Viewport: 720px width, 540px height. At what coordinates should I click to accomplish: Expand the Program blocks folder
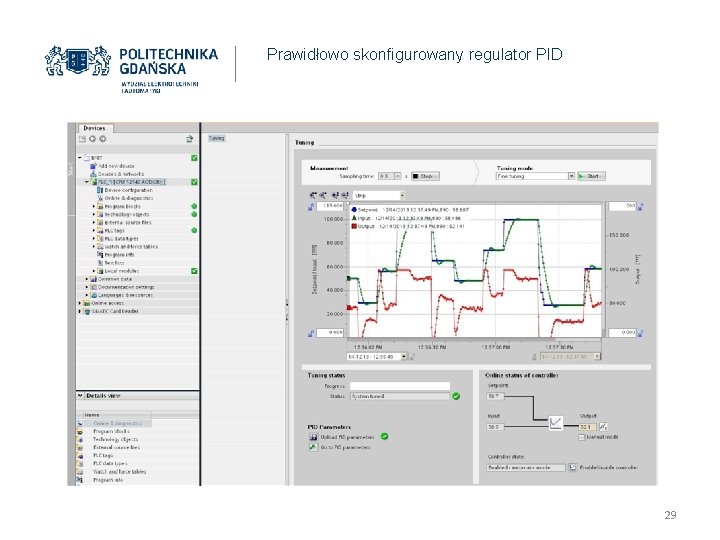pos(94,207)
